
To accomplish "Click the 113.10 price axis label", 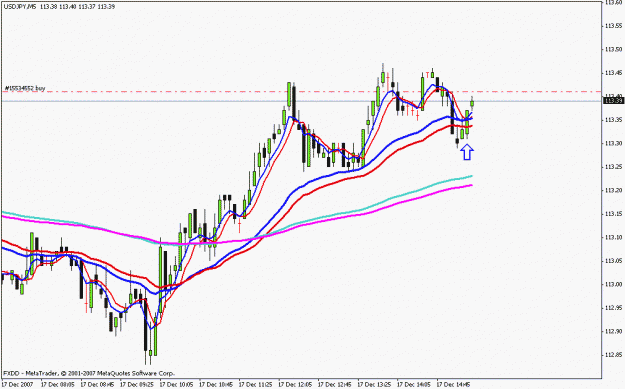I will (x=613, y=238).
